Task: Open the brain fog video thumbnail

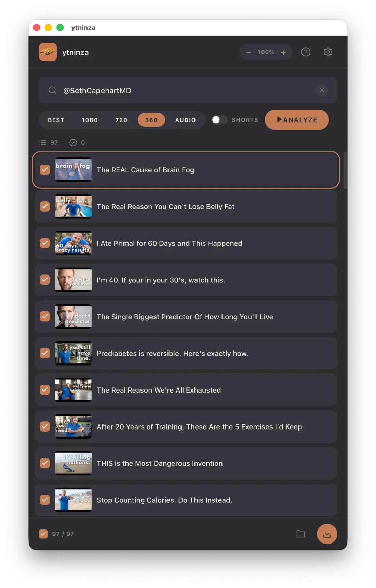Action: coord(73,170)
